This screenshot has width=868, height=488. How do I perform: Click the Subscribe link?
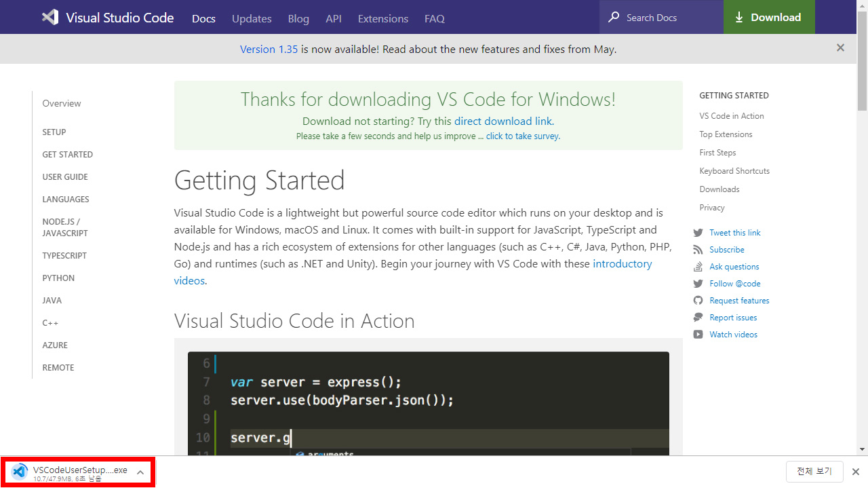point(727,250)
